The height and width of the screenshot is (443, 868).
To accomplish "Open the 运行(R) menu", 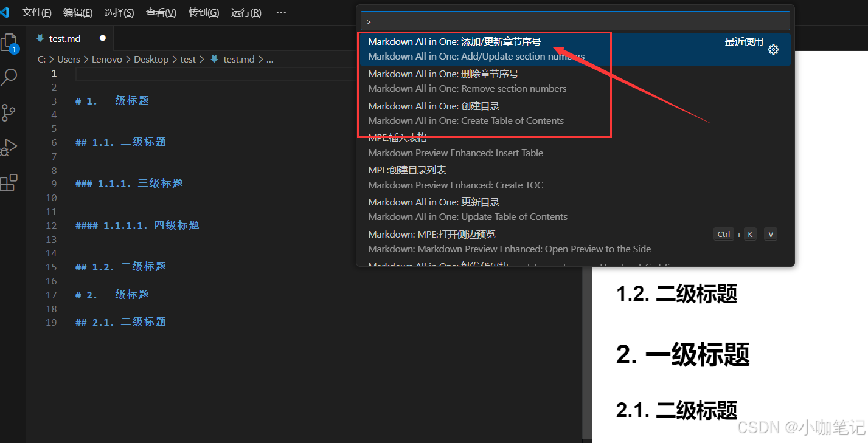I will pyautogui.click(x=246, y=13).
